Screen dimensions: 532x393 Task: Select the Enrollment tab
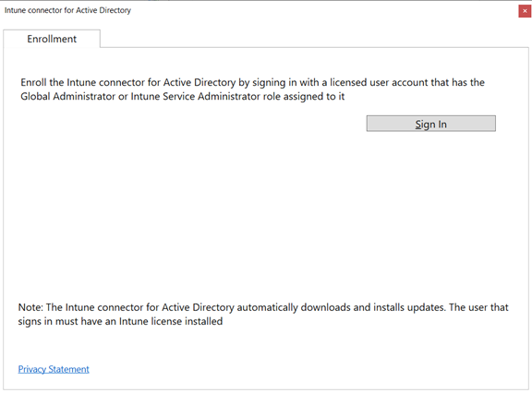[52, 39]
